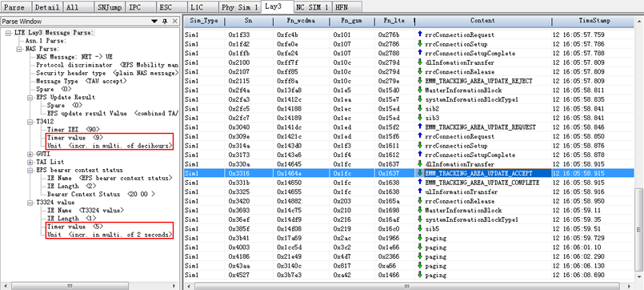Screen dimensions: 644x290
Task: Collapse the EPS Update Result node
Action: pyautogui.click(x=30, y=98)
